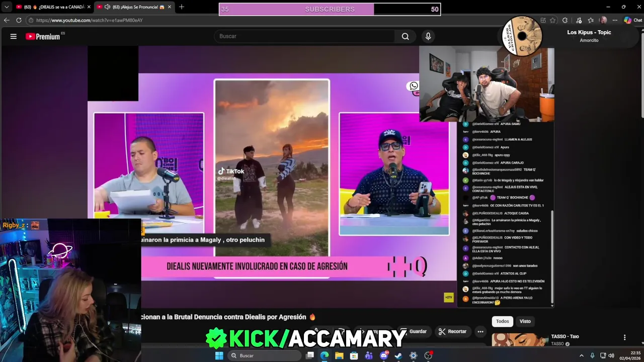Open Microsoft Store from the taskbar

[354, 355]
